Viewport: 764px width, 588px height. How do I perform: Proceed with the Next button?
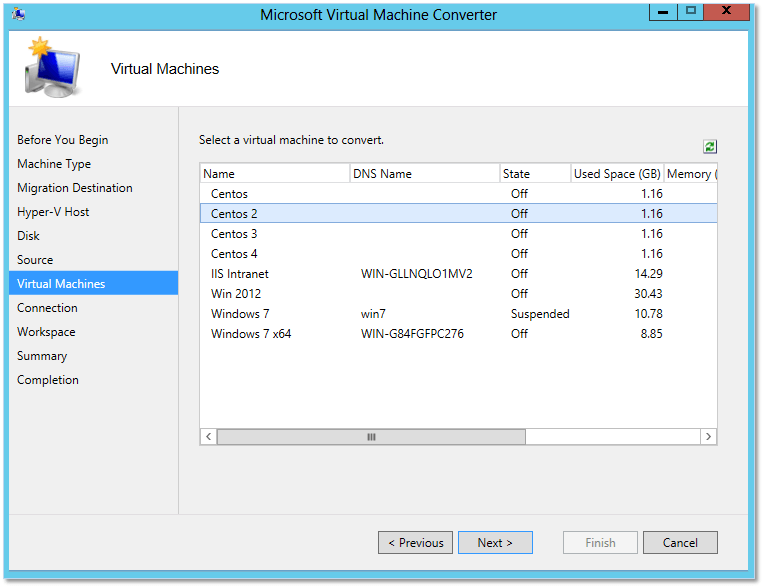(x=495, y=543)
